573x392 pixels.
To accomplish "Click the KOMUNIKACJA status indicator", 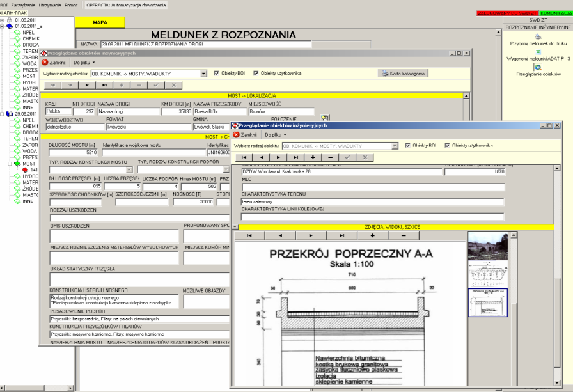I will 556,13.
